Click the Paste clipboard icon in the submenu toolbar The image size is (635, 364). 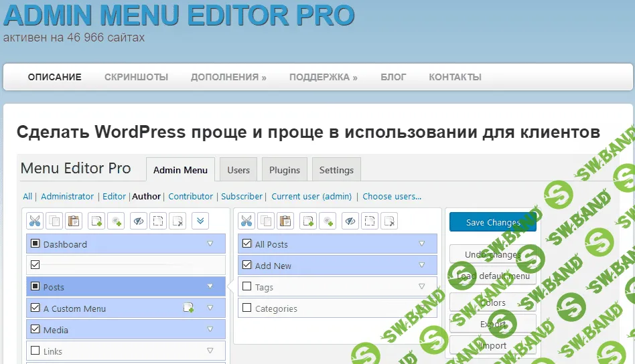(x=285, y=221)
